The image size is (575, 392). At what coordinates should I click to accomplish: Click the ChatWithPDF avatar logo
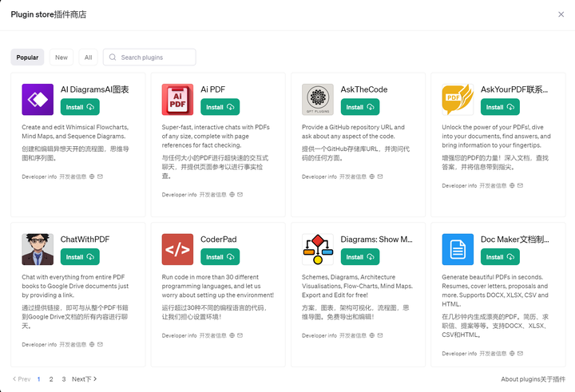[x=38, y=249]
